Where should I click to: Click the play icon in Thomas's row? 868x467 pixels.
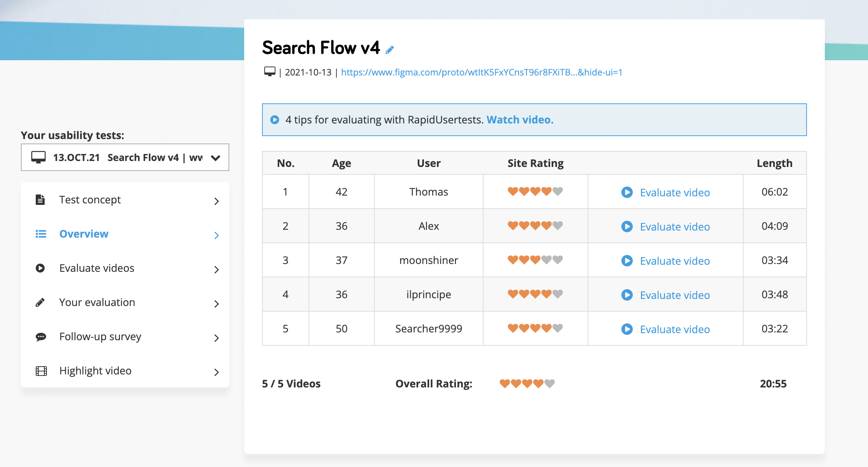coord(627,192)
